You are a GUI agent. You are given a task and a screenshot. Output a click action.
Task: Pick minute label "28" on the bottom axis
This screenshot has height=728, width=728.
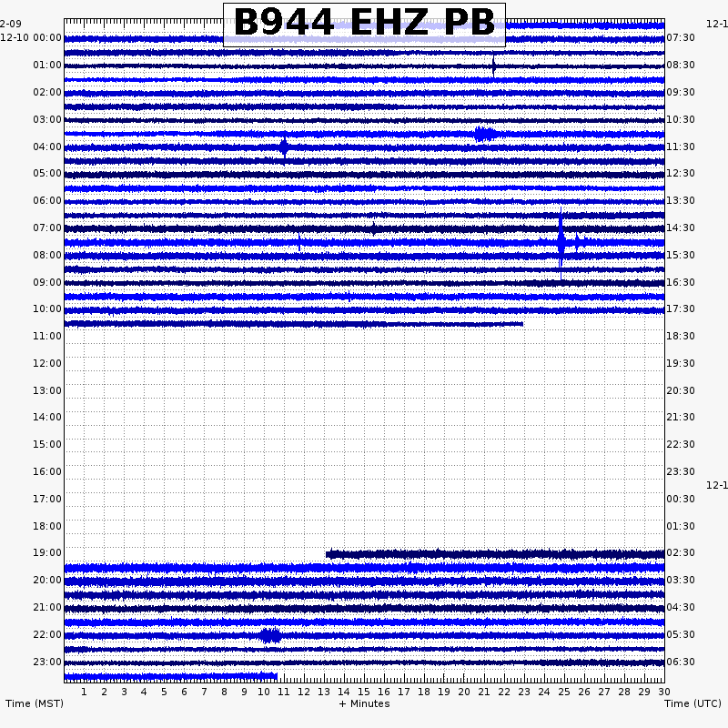click(x=624, y=693)
